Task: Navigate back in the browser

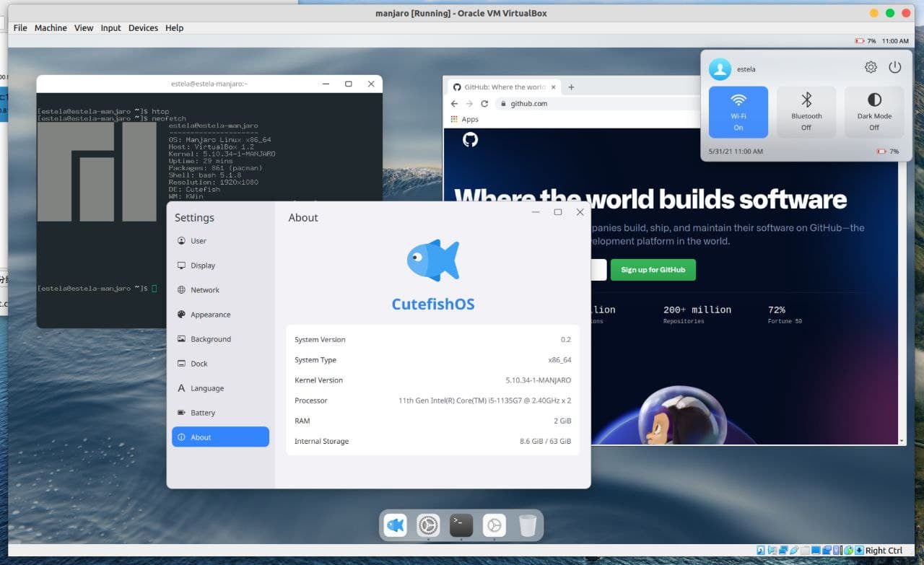Action: [453, 103]
